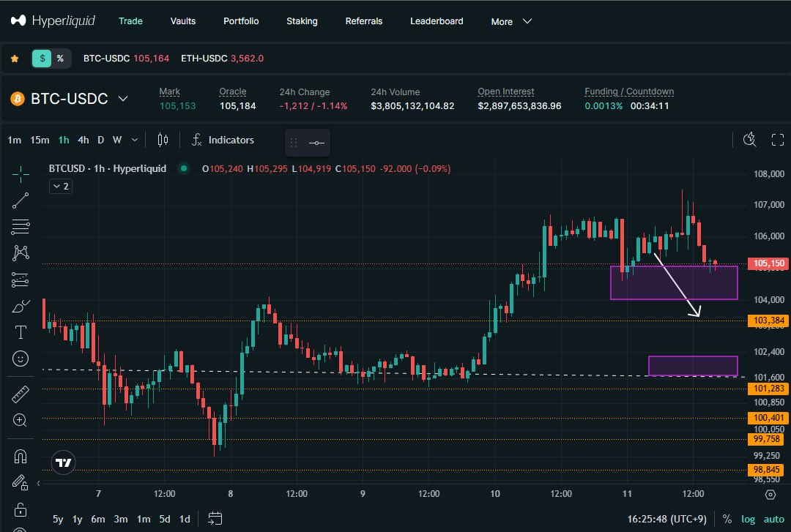Click the horizontal line tool in floating toolbar
The image size is (791, 532).
pos(317,143)
